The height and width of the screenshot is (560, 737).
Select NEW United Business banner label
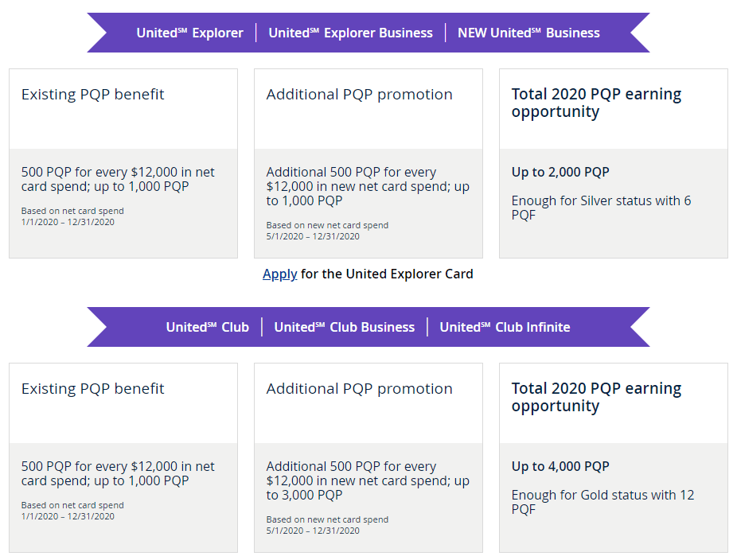click(x=528, y=33)
